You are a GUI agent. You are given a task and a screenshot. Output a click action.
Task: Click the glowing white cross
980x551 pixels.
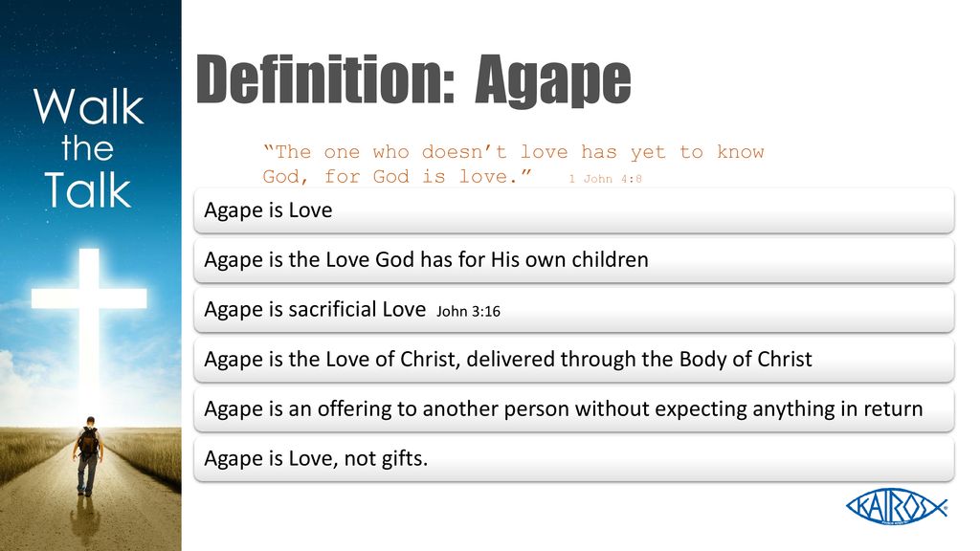click(89, 313)
